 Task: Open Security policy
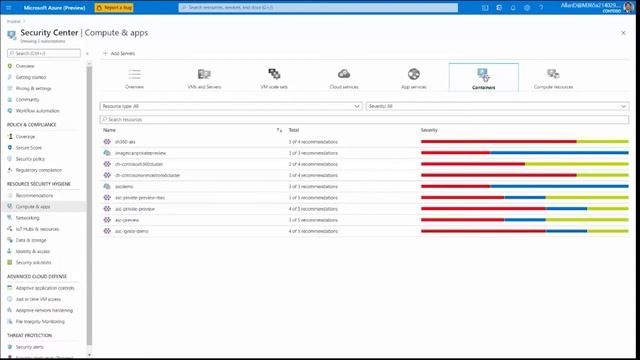pyautogui.click(x=30, y=159)
